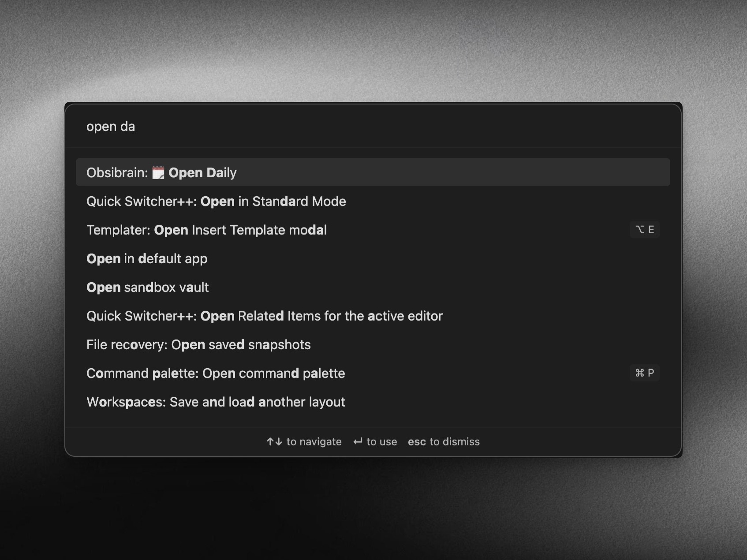The height and width of the screenshot is (560, 747).
Task: Click the "to dismiss" hint text
Action: pos(454,441)
